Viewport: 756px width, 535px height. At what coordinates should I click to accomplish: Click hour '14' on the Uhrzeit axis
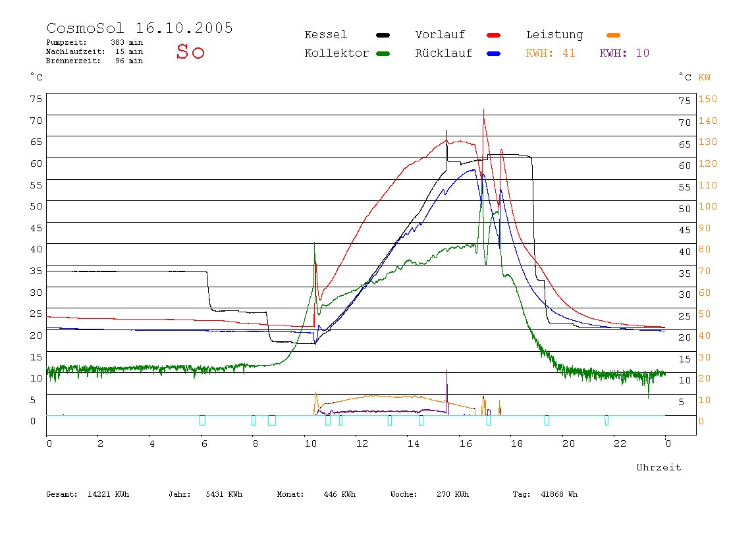click(x=414, y=443)
